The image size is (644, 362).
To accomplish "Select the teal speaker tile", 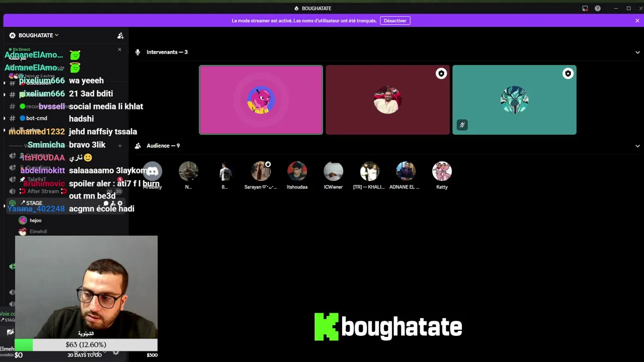I will tap(514, 100).
